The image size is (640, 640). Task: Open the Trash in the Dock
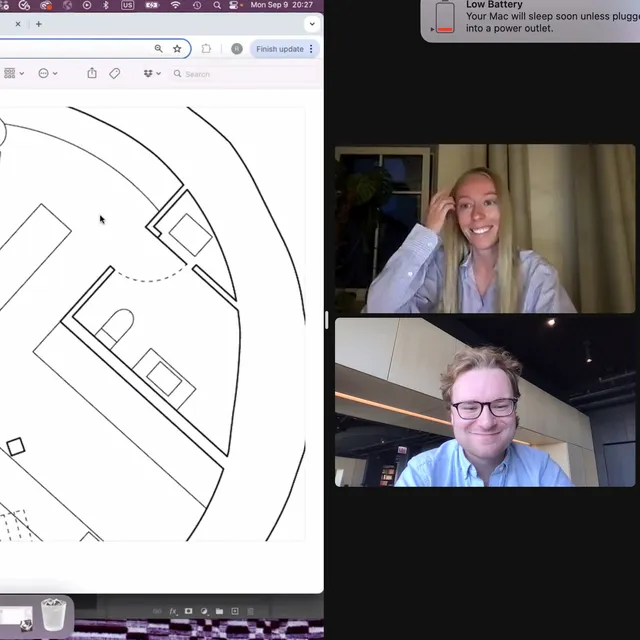[54, 614]
